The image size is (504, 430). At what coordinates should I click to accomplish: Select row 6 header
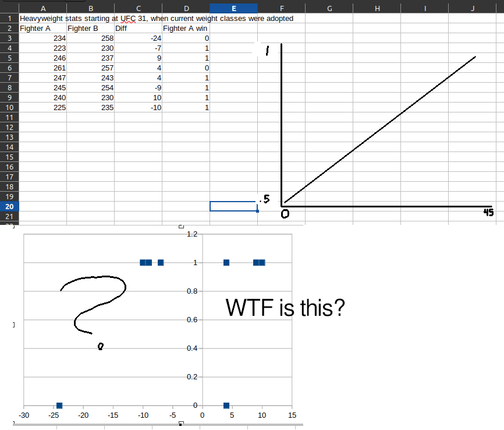(x=9, y=68)
